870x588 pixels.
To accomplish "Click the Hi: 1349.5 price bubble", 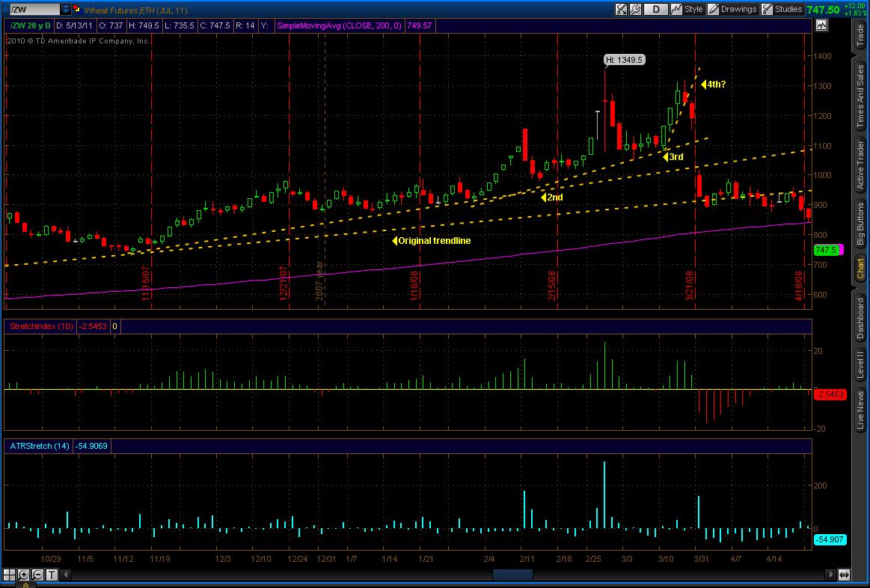I will [625, 59].
